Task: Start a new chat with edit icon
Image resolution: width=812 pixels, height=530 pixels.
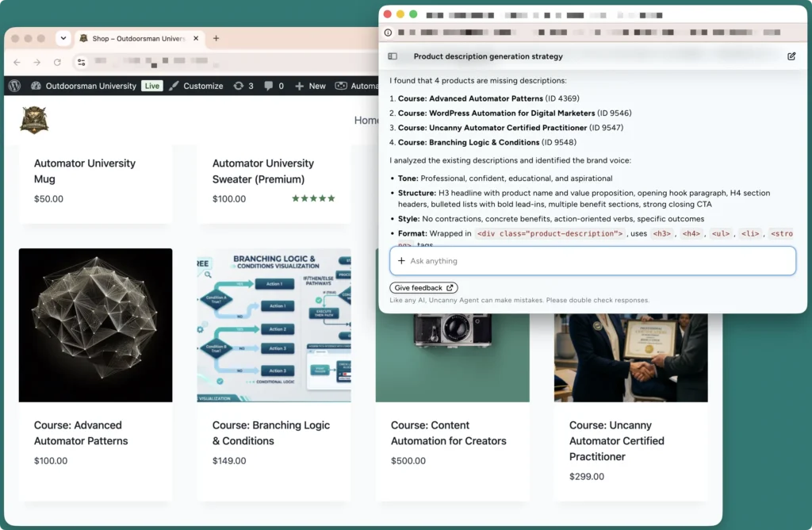Action: click(x=791, y=56)
